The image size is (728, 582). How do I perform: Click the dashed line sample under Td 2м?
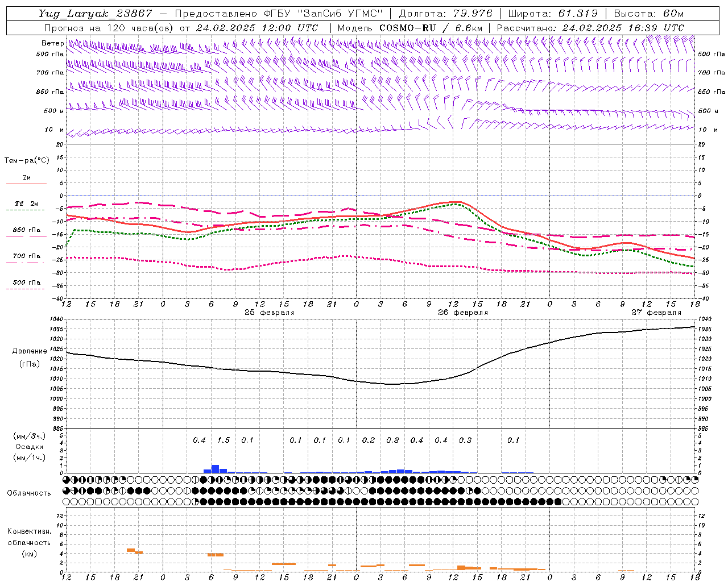25,210
